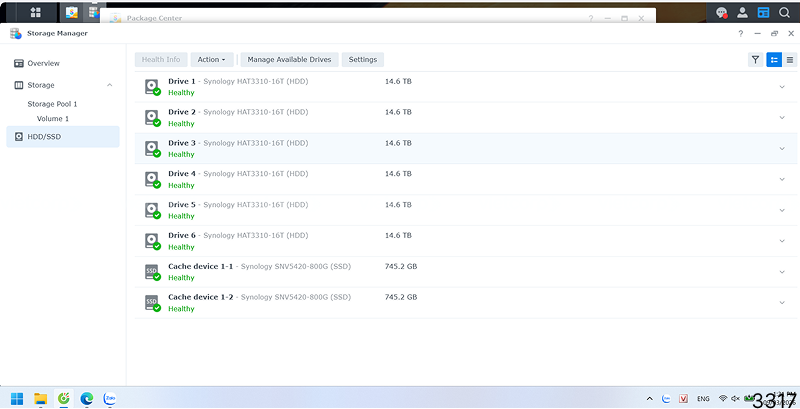Expand Drive 3 details chevron
The width and height of the screenshot is (800, 409).
click(x=782, y=148)
